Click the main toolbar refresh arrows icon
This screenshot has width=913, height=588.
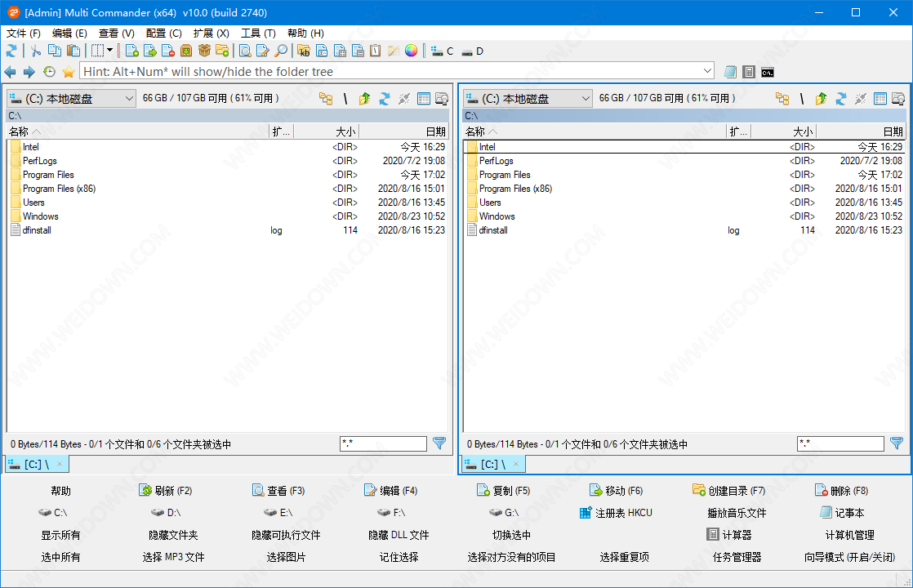coord(11,51)
